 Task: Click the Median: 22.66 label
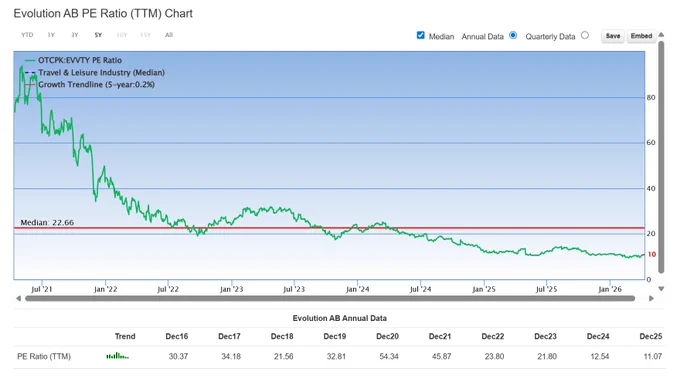coord(47,222)
